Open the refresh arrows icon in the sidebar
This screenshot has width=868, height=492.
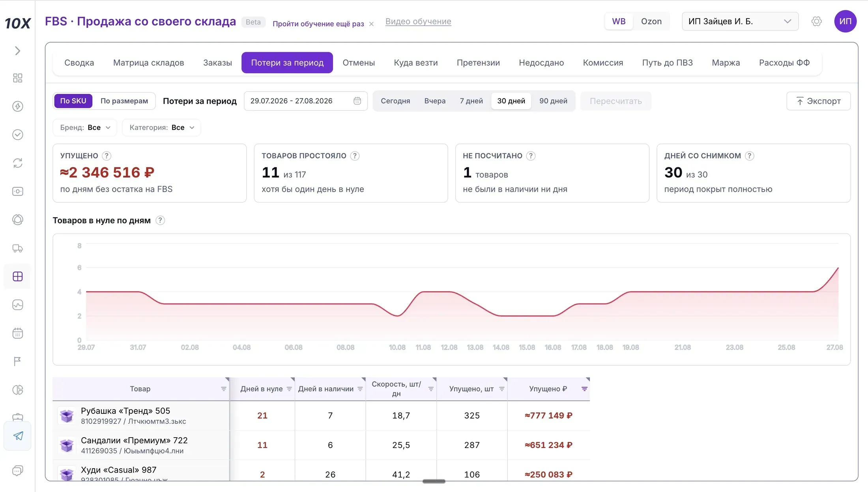click(17, 163)
